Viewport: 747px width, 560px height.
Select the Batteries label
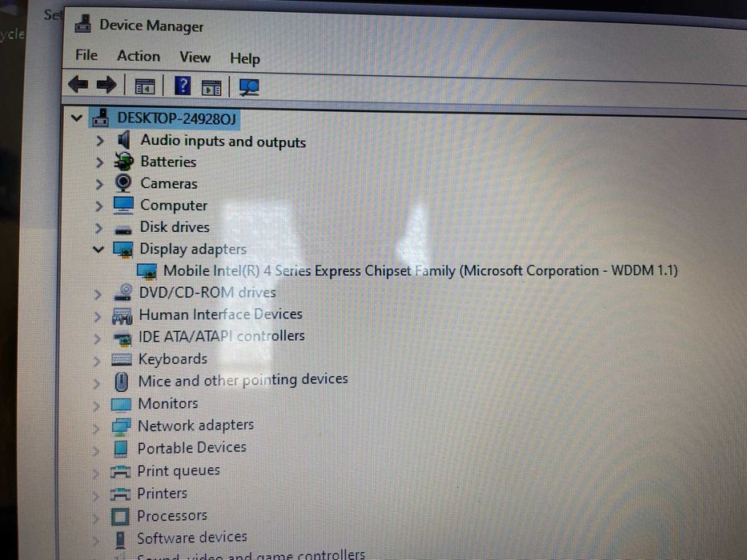pos(168,162)
